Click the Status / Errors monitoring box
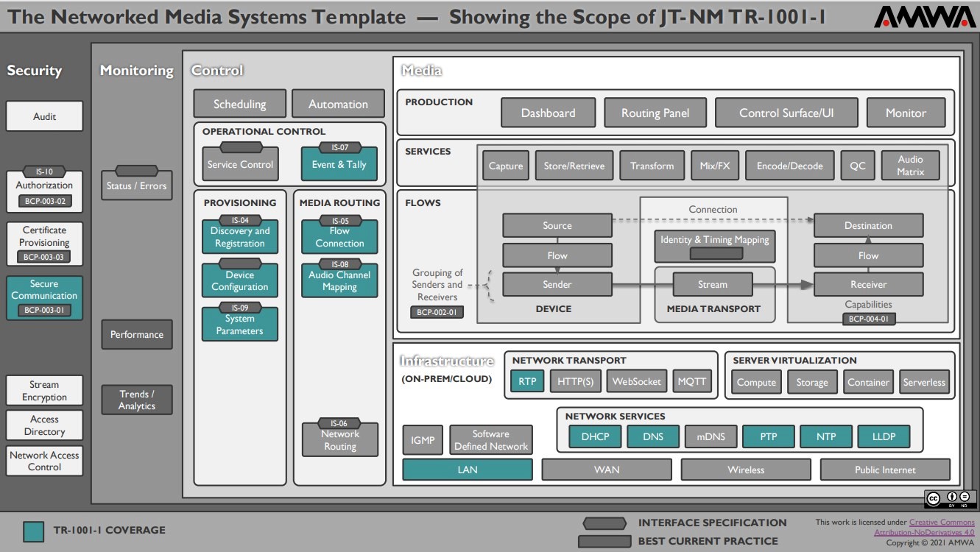This screenshot has height=552, width=980. coord(137,184)
